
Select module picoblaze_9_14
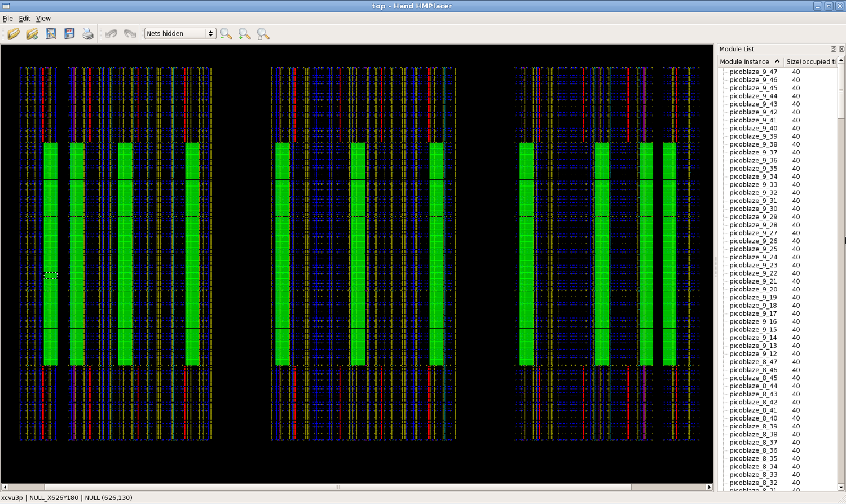pos(753,338)
